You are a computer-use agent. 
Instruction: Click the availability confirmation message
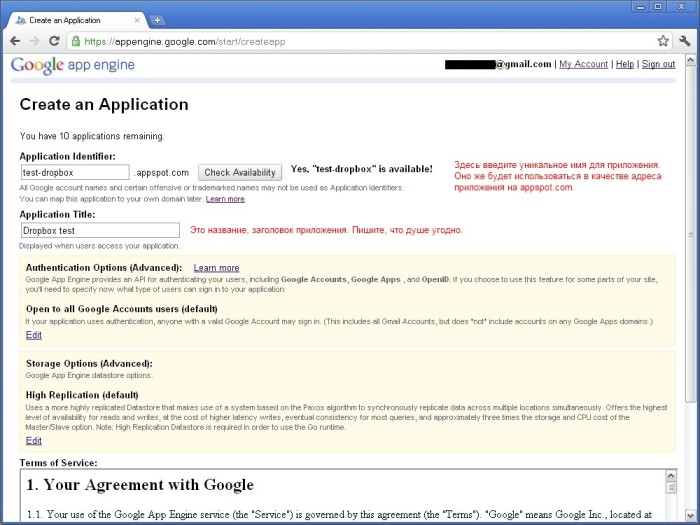(x=362, y=169)
